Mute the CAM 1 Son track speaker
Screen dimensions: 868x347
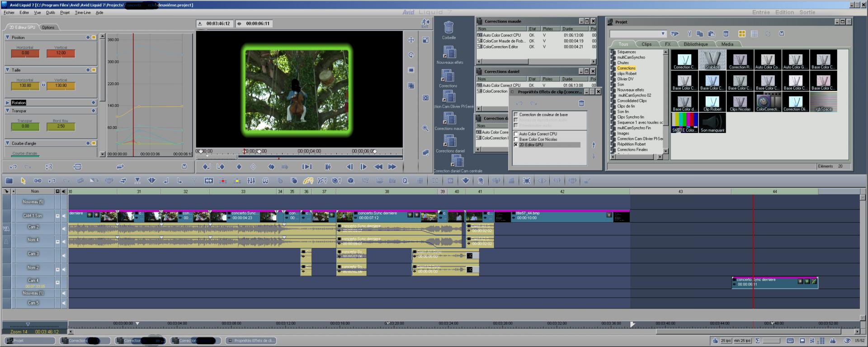pos(64,216)
